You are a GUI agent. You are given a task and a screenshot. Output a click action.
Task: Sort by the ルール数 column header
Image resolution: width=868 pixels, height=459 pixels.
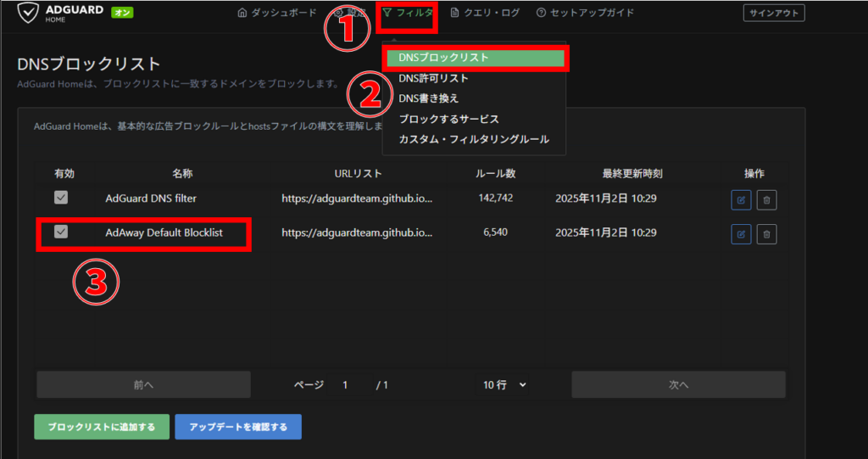coord(495,174)
